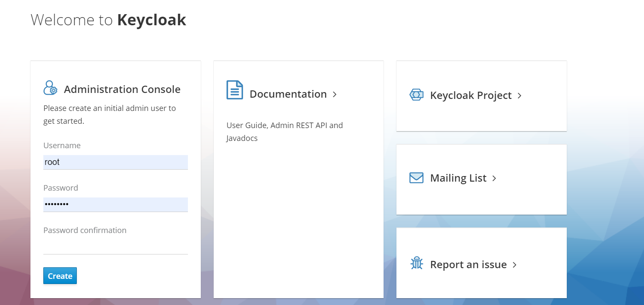
Task: Click the blue Create button
Action: [x=60, y=276]
